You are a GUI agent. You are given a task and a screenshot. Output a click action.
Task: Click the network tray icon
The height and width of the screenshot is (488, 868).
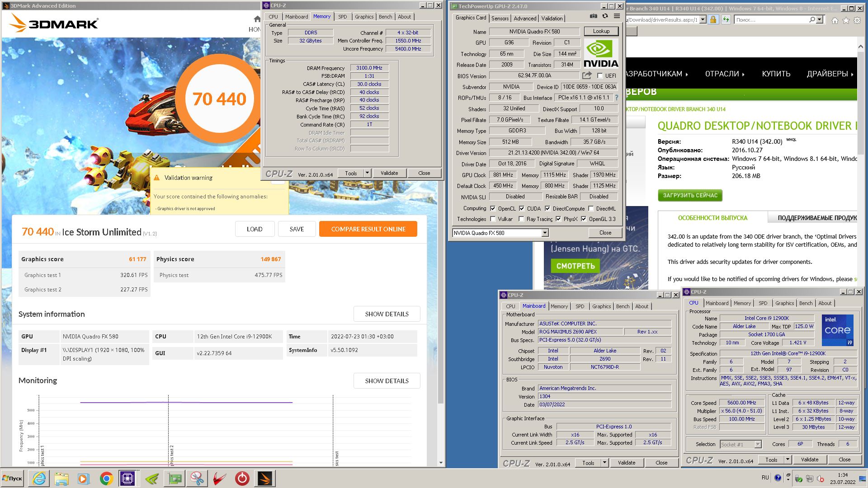809,479
